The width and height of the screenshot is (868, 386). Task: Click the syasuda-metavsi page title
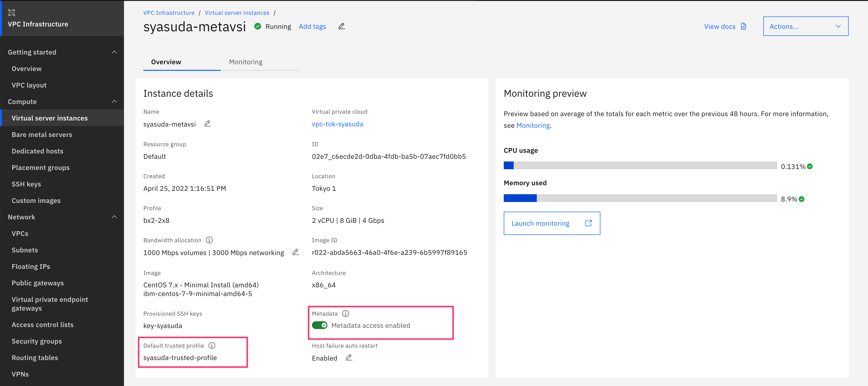coord(194,27)
